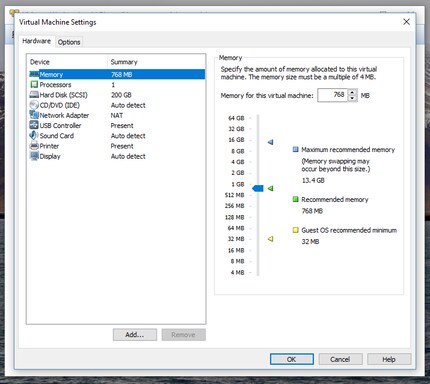Decrease memory with the down stepper arrow

point(353,98)
